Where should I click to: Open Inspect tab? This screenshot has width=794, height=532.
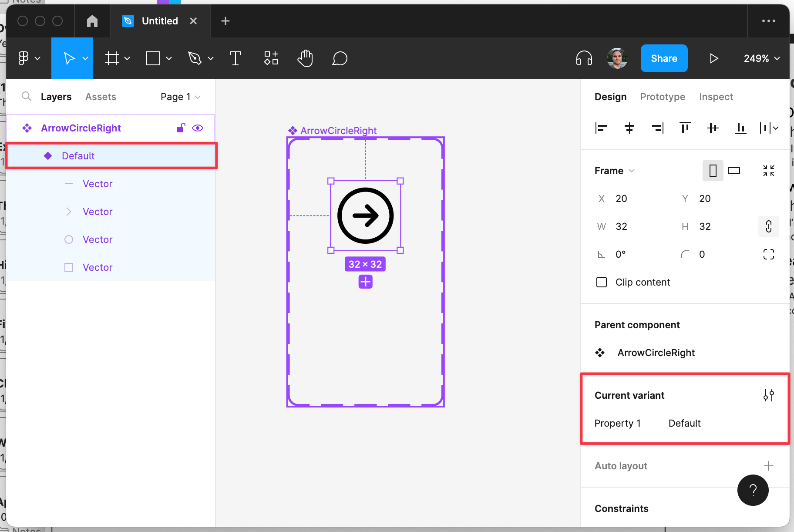coord(716,97)
